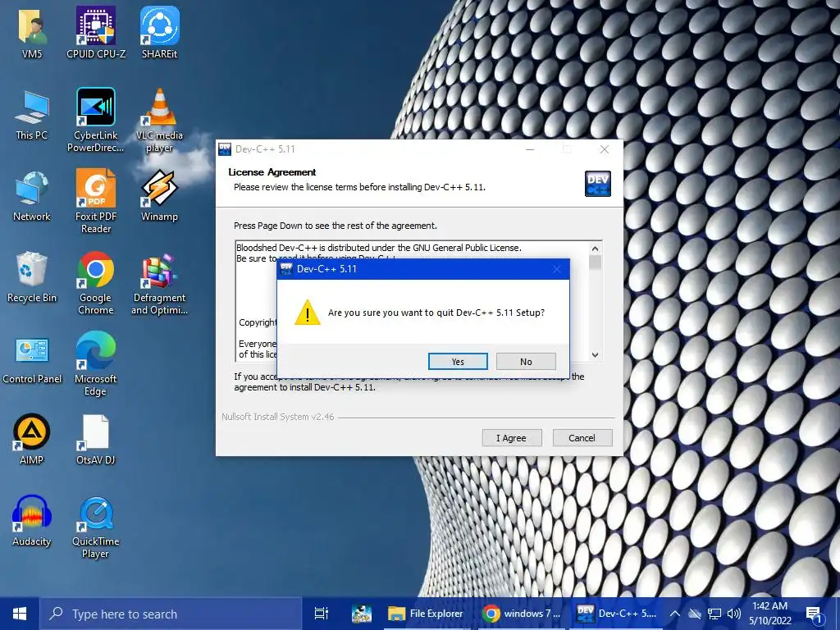Open the notification center icon
Viewport: 840px width, 630px height.
coord(815,614)
